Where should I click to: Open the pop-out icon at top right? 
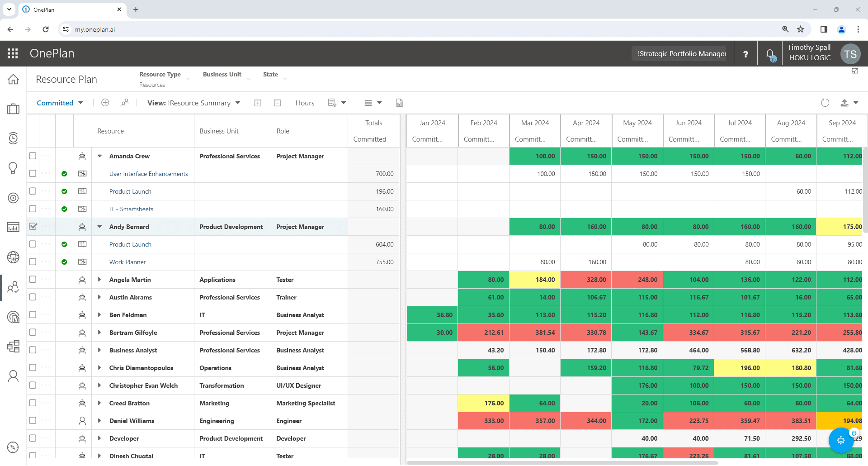coord(855,71)
